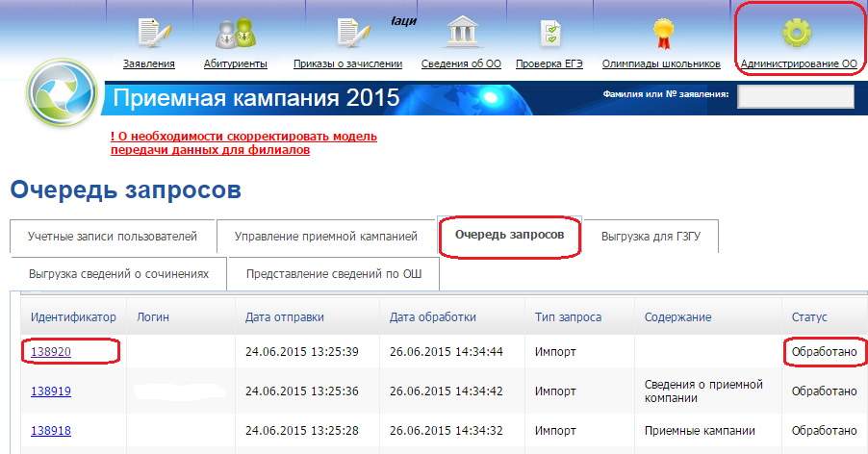The width and height of the screenshot is (868, 454).
Task: Switch to Выгрузка сведений о сочинениях tab
Action: coord(118,274)
